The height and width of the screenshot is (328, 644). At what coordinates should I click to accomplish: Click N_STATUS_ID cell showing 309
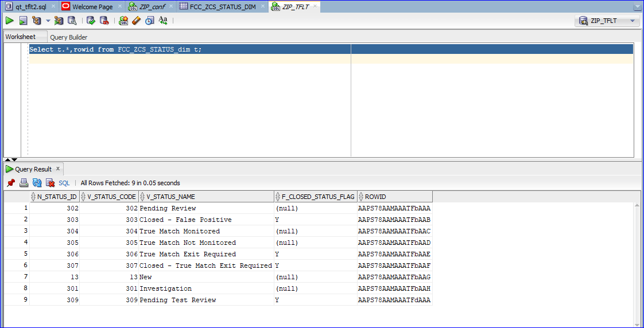click(55, 300)
